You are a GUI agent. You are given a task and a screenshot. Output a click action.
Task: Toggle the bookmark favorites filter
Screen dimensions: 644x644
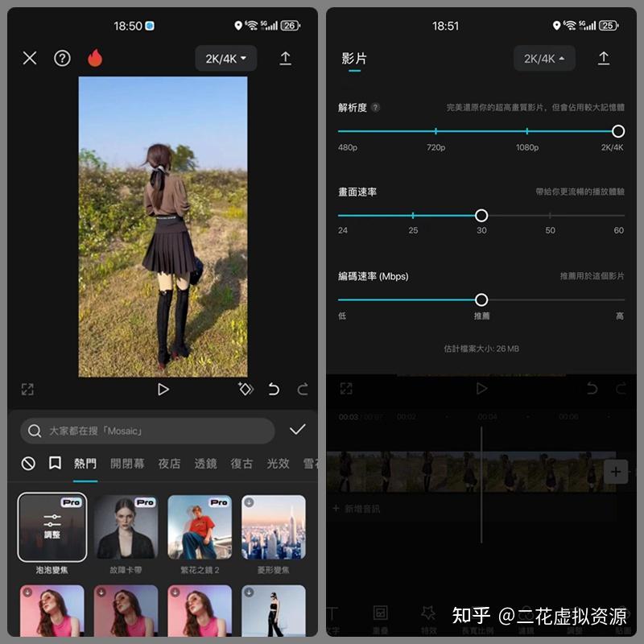point(54,461)
